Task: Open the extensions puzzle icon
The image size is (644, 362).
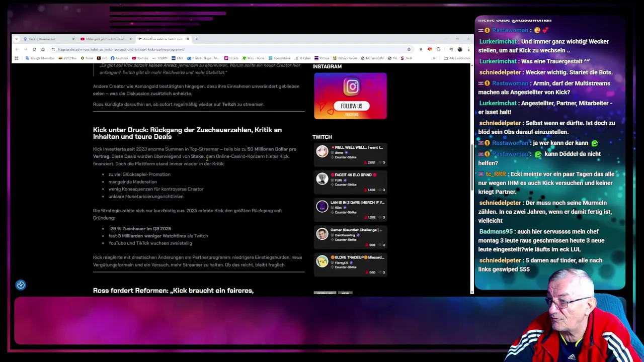Action: [438, 49]
